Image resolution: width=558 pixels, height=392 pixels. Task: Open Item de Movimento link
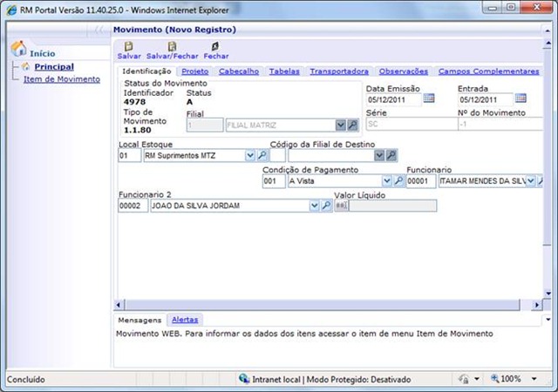(x=62, y=79)
